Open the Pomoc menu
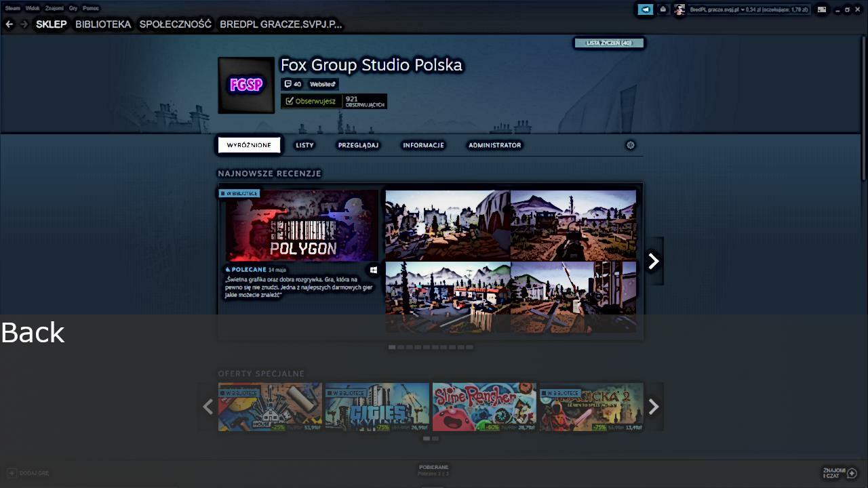The height and width of the screenshot is (488, 868). pyautogui.click(x=91, y=8)
